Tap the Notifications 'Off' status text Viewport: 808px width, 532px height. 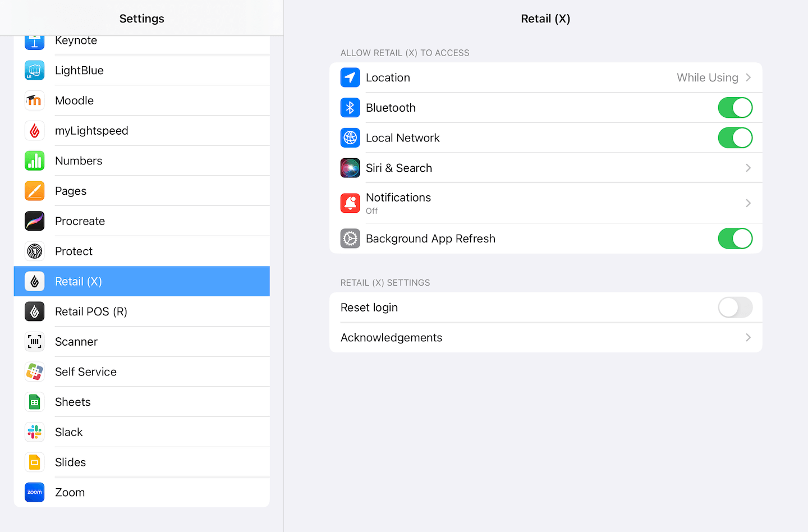pyautogui.click(x=371, y=211)
